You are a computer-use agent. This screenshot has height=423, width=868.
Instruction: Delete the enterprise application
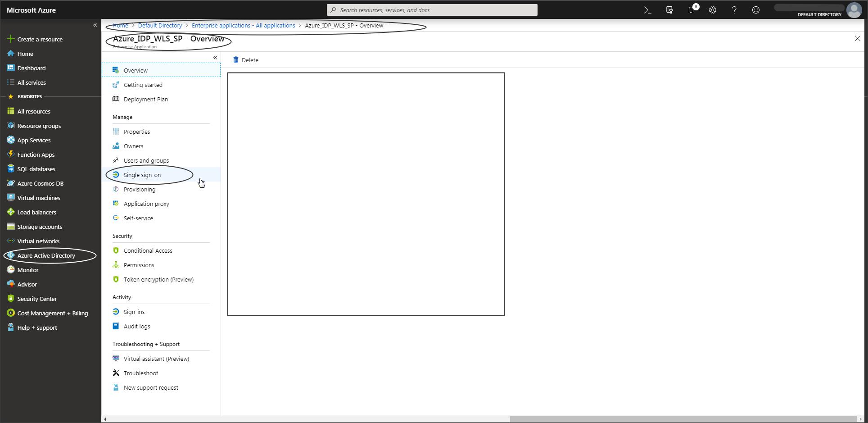pyautogui.click(x=245, y=60)
